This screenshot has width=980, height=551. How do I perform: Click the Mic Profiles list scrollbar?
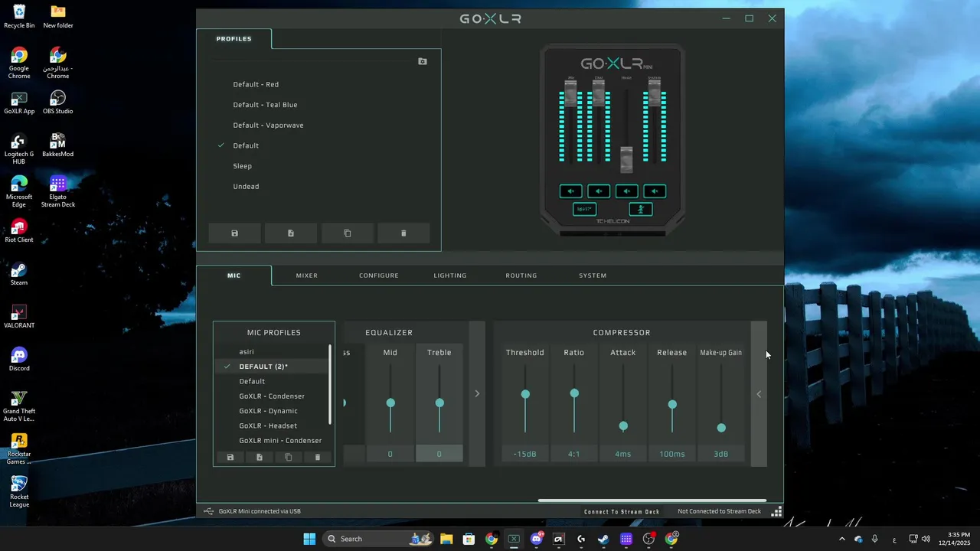pyautogui.click(x=331, y=384)
